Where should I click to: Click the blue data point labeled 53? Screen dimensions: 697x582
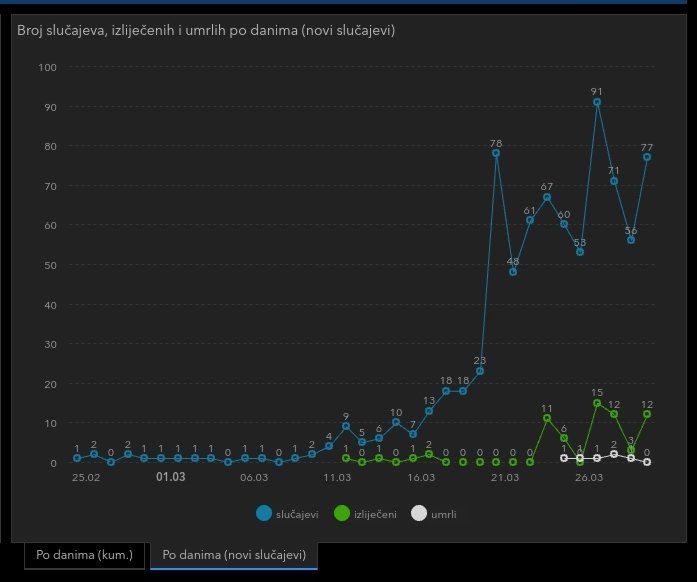[580, 252]
